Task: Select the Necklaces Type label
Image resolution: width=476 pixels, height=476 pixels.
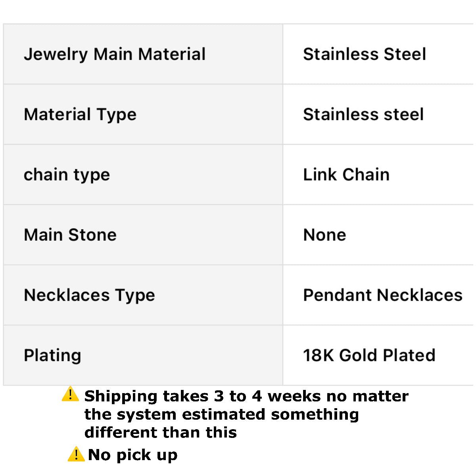Action: [89, 295]
